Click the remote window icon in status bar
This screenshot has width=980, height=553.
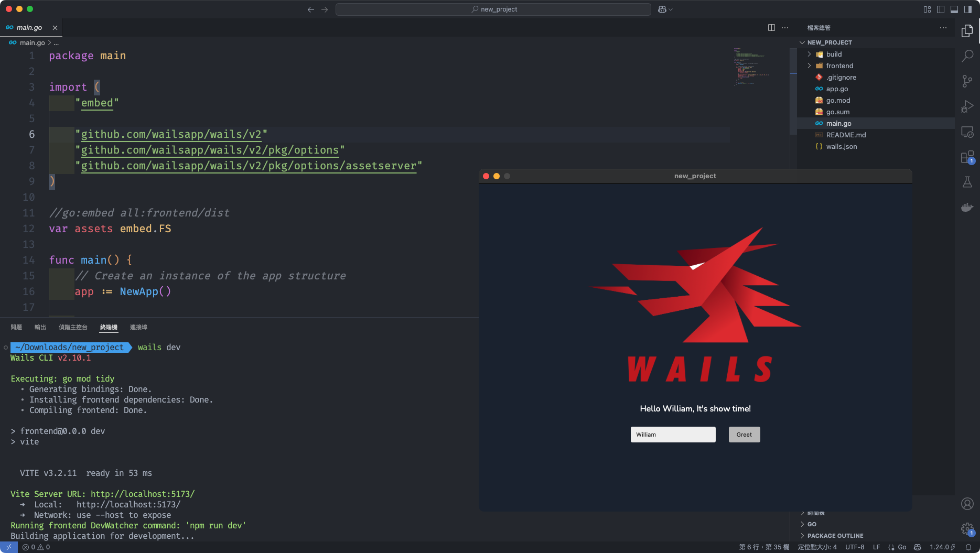tap(9, 547)
